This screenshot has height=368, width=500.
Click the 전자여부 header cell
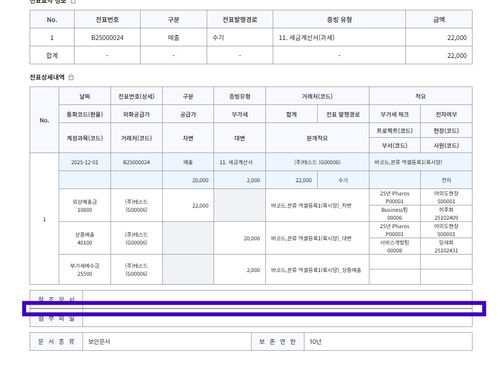[446, 114]
